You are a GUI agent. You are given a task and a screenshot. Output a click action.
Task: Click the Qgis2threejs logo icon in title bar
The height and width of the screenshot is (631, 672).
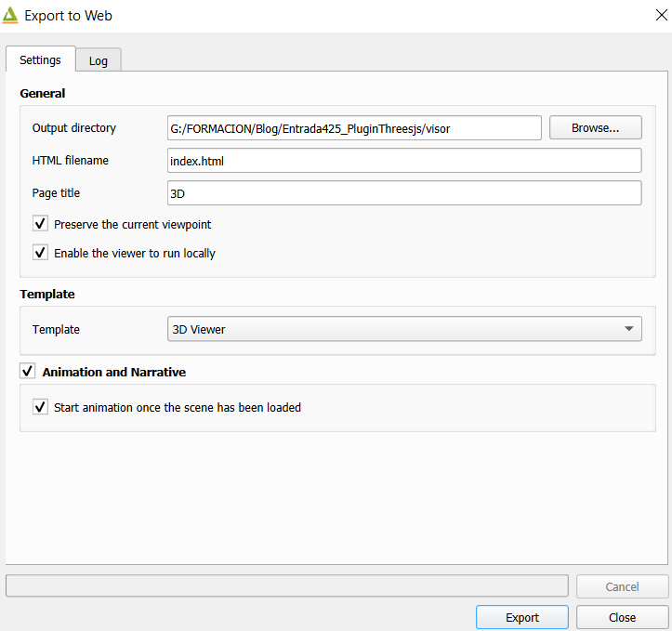coord(10,15)
